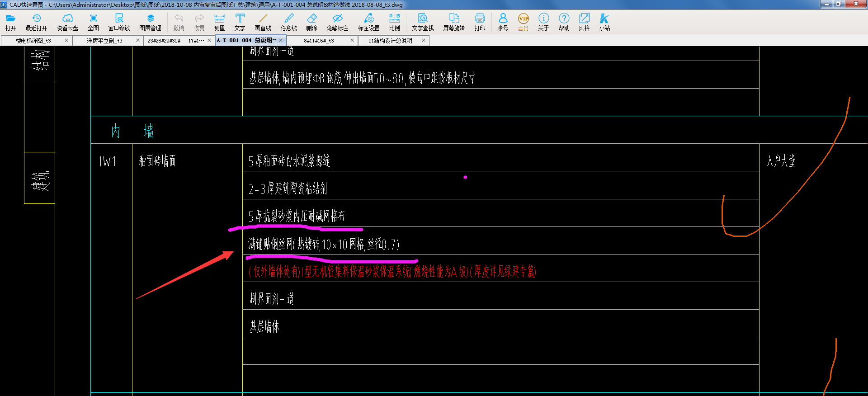Click the 基层墙体 text in the IW1 section
Viewport: 868px width, 396px height.
click(264, 327)
